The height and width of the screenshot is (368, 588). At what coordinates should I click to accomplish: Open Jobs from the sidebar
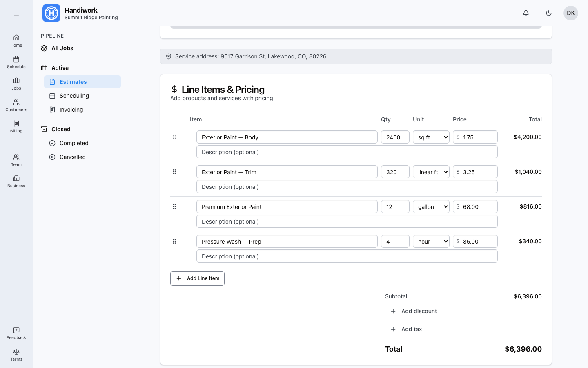coord(16,84)
